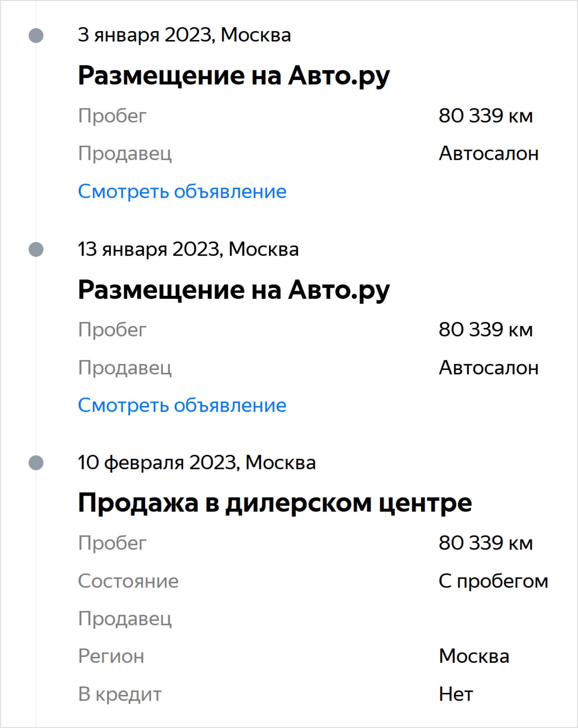Click the timeline dot for 13 января 2023

click(x=36, y=250)
